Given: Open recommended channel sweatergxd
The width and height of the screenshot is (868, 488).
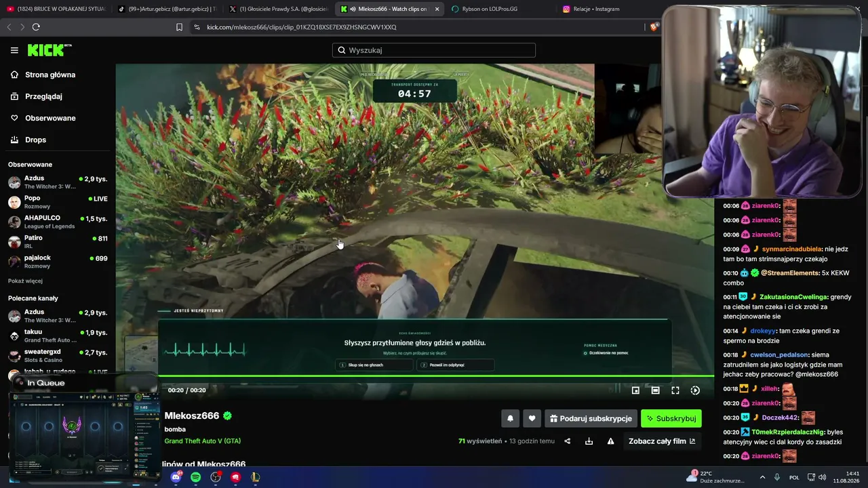Looking at the screenshot, I should tap(58, 356).
